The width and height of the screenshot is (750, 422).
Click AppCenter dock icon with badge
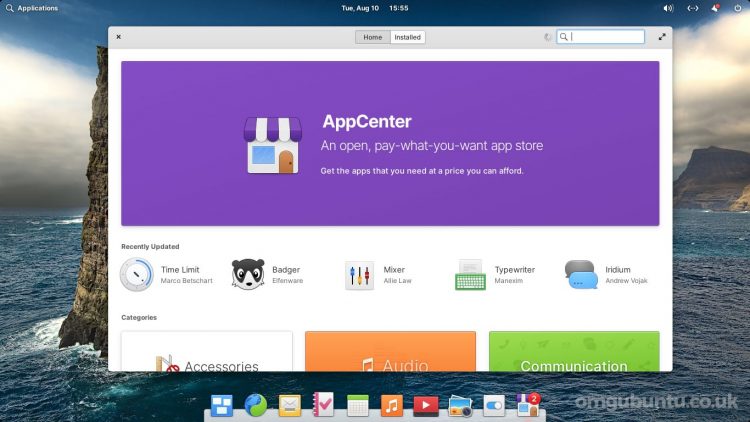(528, 405)
